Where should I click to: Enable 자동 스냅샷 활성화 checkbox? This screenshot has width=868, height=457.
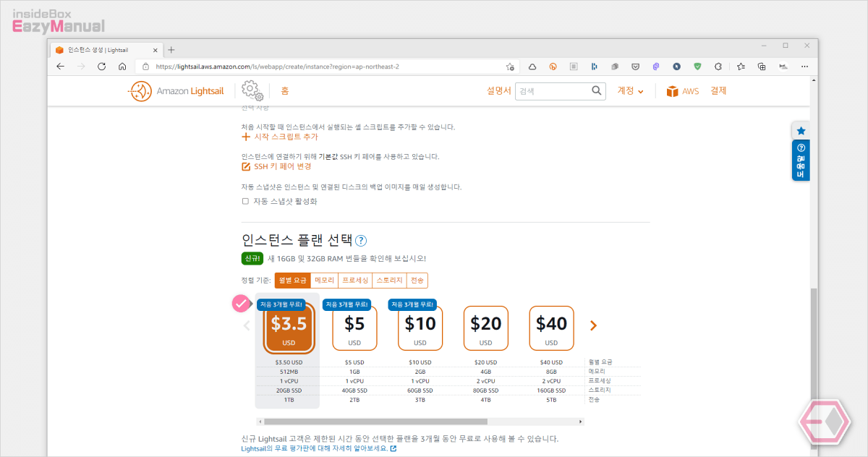pos(245,202)
